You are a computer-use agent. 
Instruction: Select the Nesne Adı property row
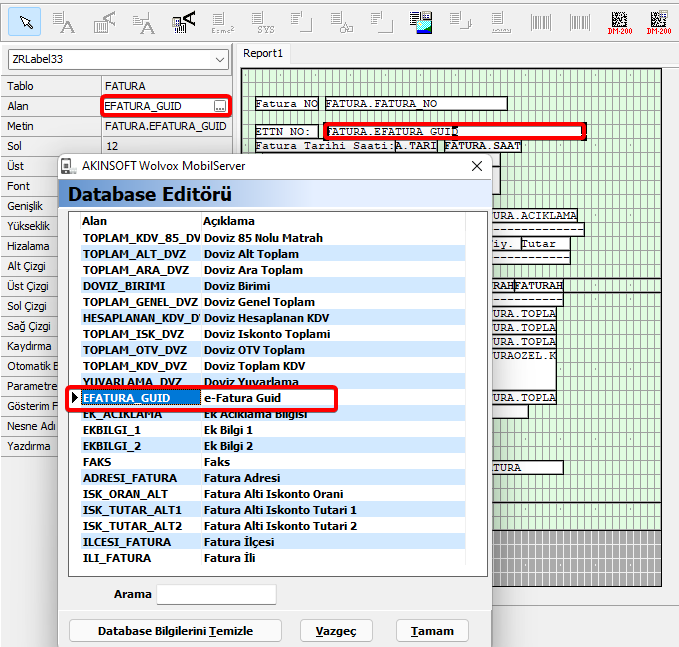29,426
